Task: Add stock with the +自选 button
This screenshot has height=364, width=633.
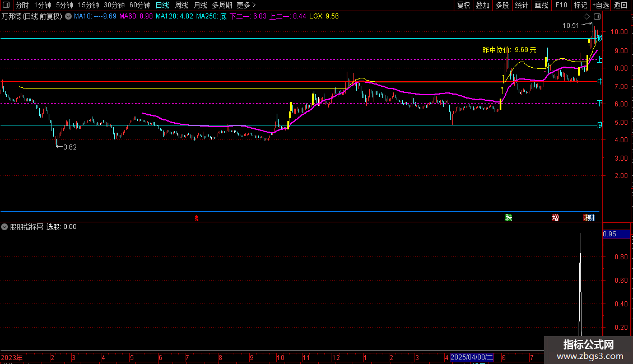Action: [601, 5]
